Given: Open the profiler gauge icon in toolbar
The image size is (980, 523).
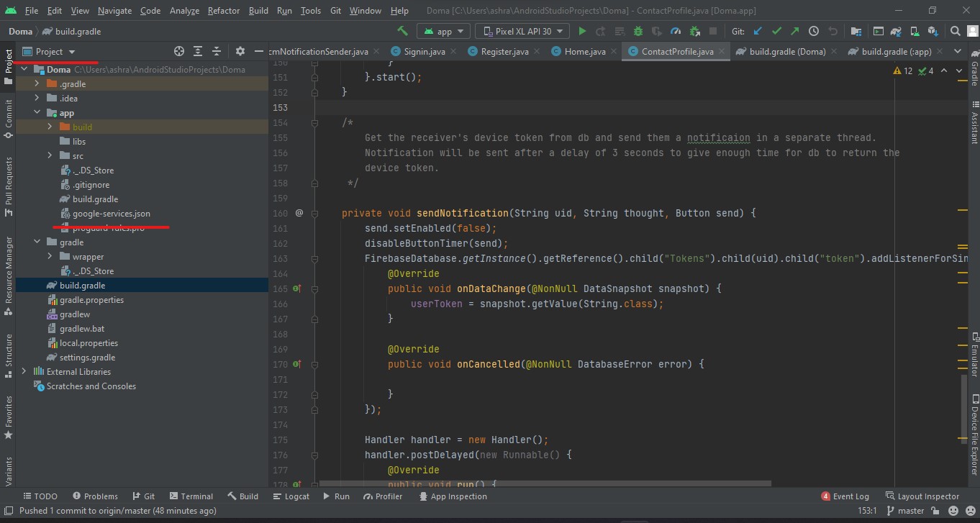Looking at the screenshot, I should point(675,31).
